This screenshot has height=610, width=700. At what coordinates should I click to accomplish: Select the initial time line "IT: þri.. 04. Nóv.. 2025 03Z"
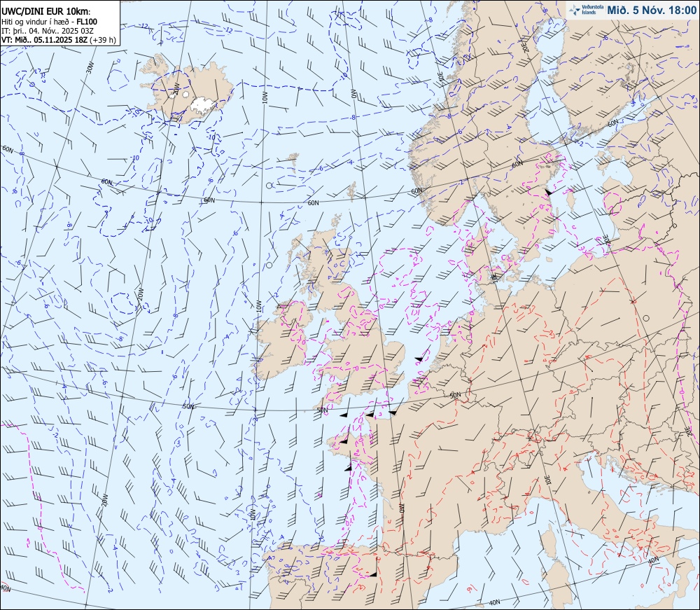click(x=48, y=30)
